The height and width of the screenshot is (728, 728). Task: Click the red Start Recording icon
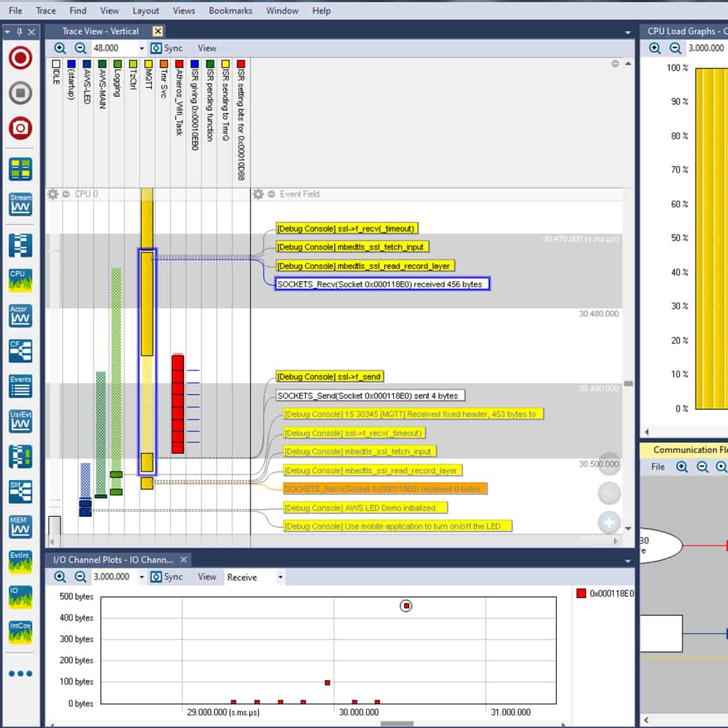point(20,57)
